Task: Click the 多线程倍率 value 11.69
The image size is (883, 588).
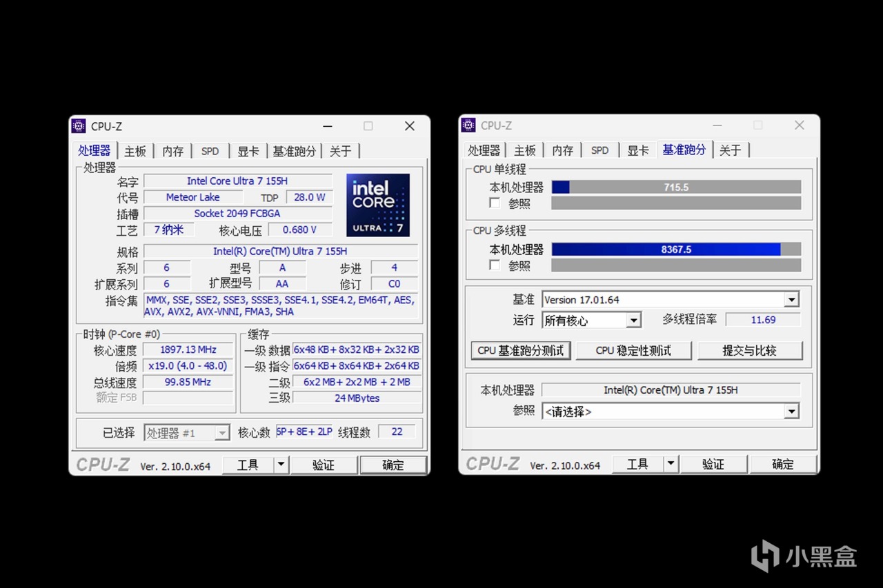Action: (x=763, y=320)
